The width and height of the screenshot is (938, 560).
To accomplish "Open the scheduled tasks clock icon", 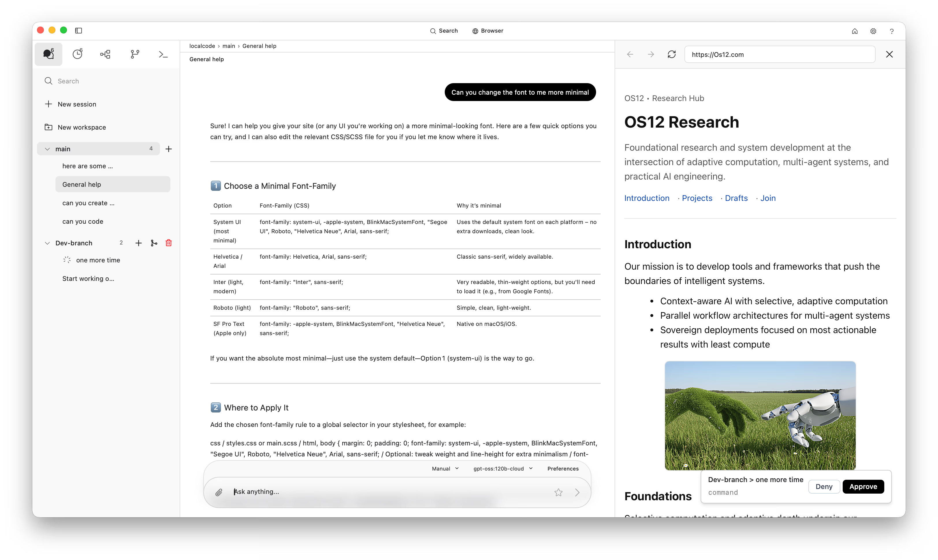I will 77,54.
